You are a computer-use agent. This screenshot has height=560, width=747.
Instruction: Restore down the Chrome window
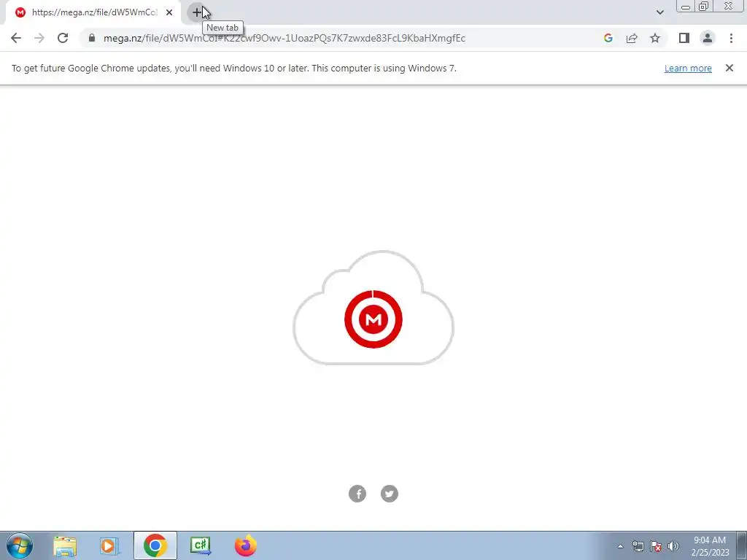(703, 7)
